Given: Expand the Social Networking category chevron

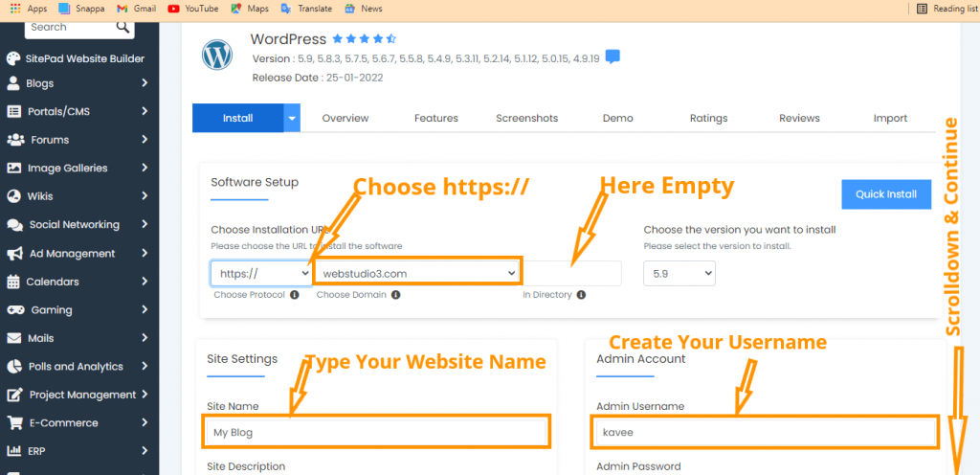Looking at the screenshot, I should tap(145, 224).
